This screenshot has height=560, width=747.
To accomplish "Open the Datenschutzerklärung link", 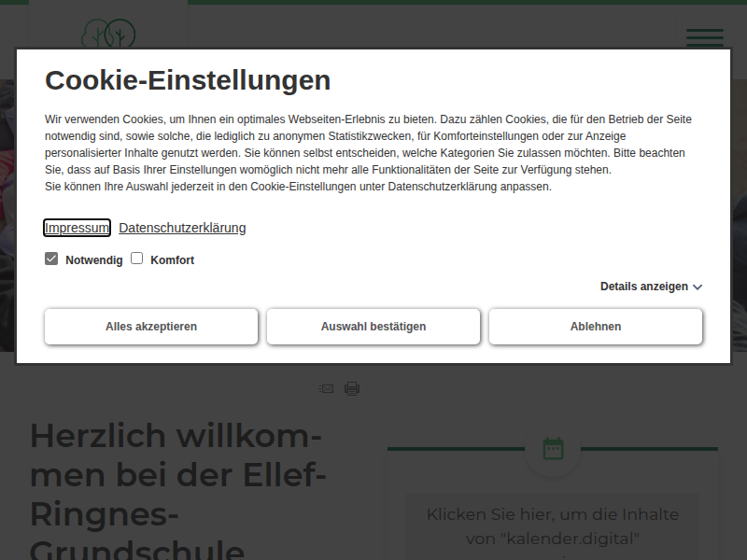I will click(182, 228).
